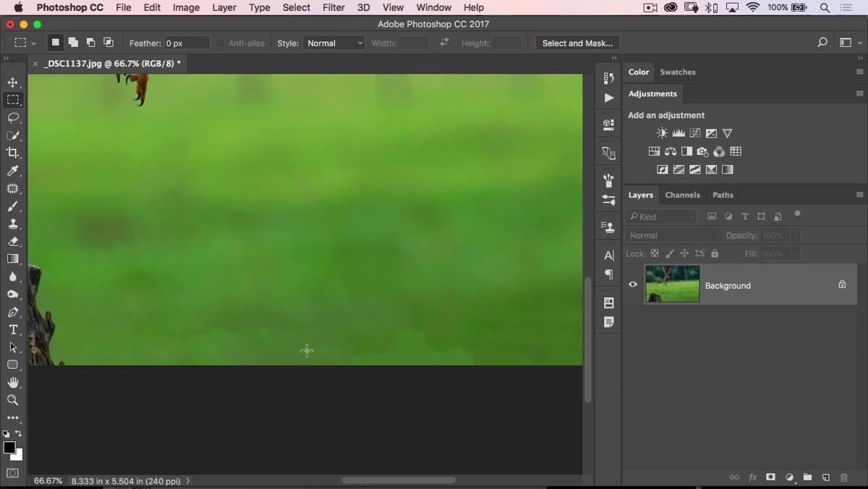Image resolution: width=868 pixels, height=489 pixels.
Task: Open the Adjustments panel flyout menu
Action: [859, 93]
